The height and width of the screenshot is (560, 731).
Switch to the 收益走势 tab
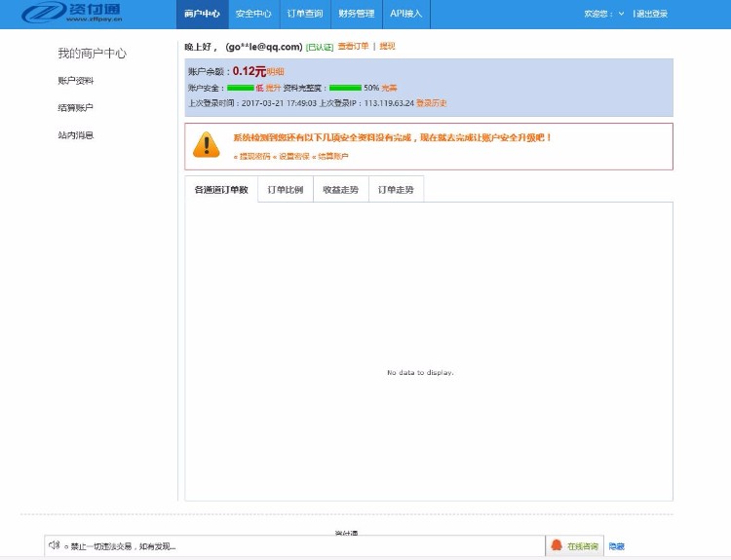point(341,190)
